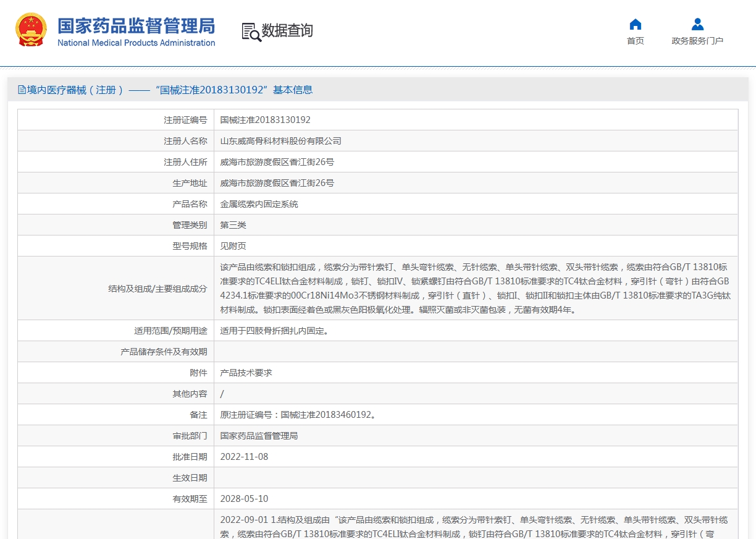The image size is (756, 539).
Task: Click the 国家药品监督管理局 title text
Action: [x=136, y=25]
